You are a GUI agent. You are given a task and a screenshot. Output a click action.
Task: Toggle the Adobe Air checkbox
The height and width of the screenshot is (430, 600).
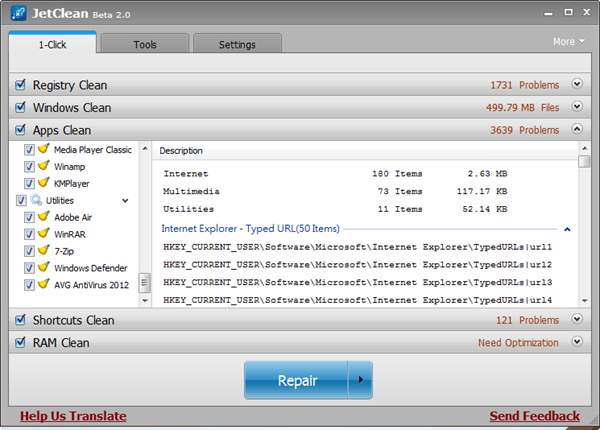29,217
